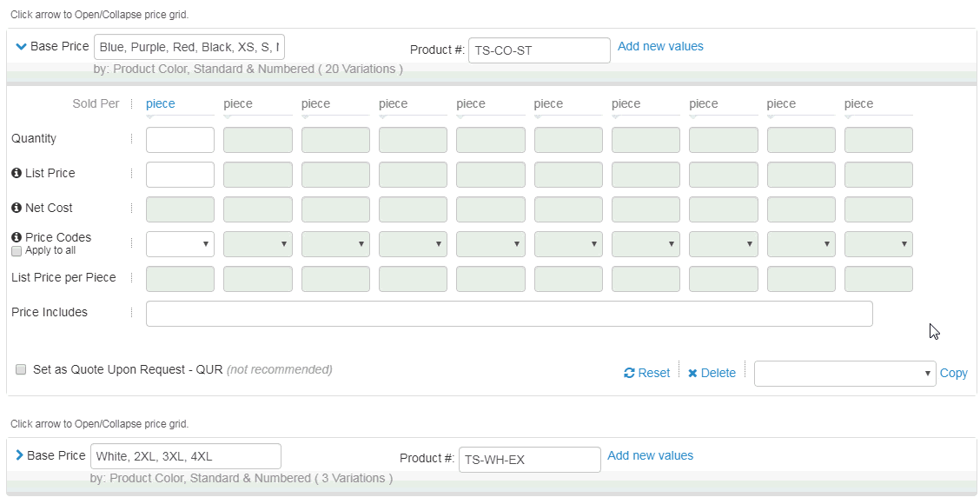Expand the TS-WH-EX Base Price grid arrow
The image size is (980, 504).
click(19, 455)
